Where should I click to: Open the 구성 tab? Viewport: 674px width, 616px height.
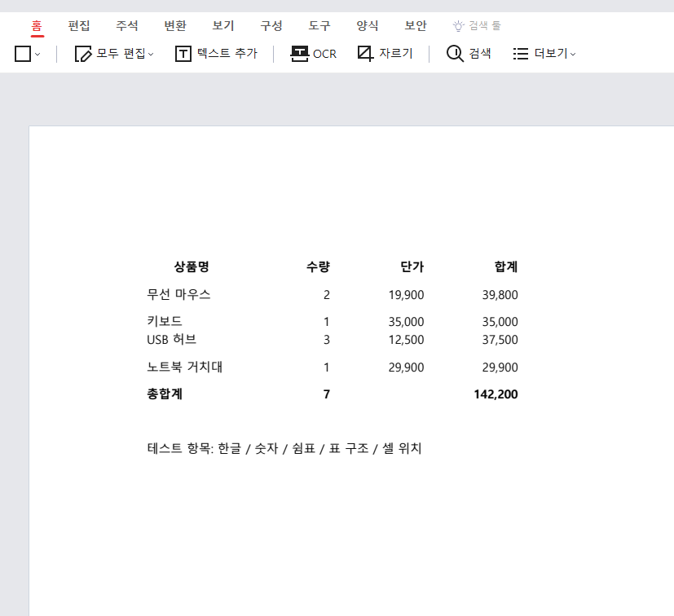271,26
